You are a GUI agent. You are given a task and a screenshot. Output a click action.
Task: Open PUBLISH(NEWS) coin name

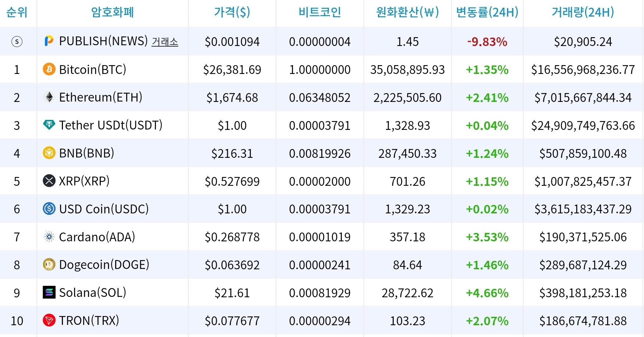(x=103, y=41)
